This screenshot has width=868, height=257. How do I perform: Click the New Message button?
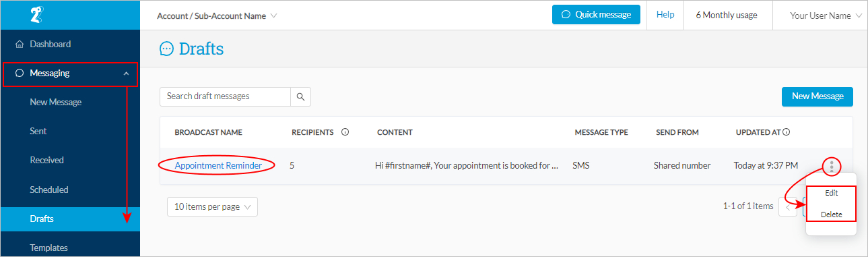point(817,96)
